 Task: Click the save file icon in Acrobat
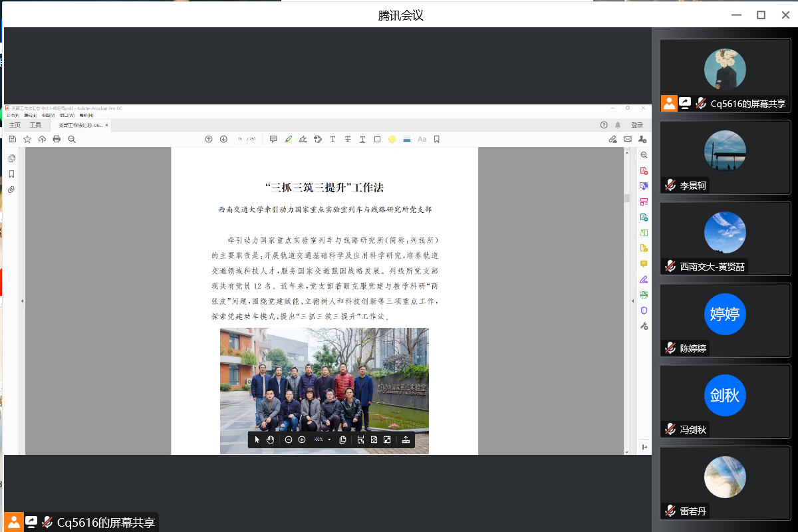[12, 139]
